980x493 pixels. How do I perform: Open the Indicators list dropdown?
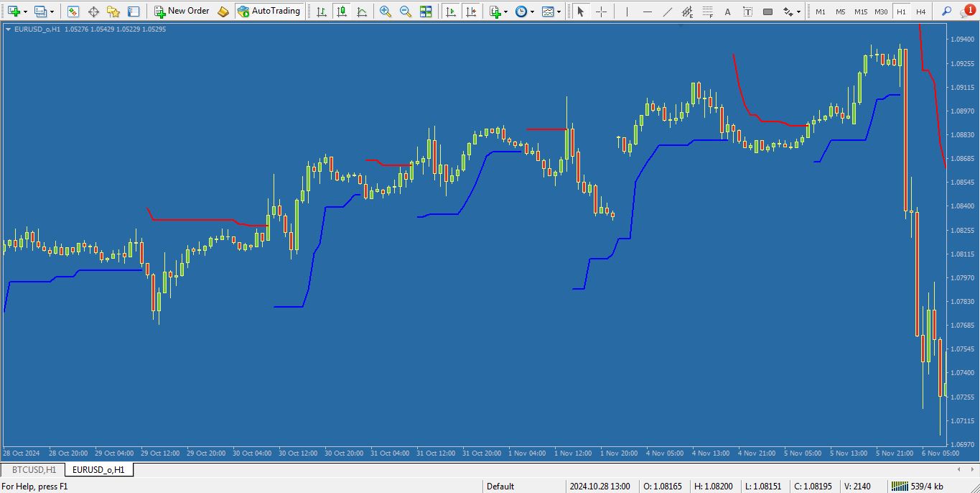tap(505, 11)
